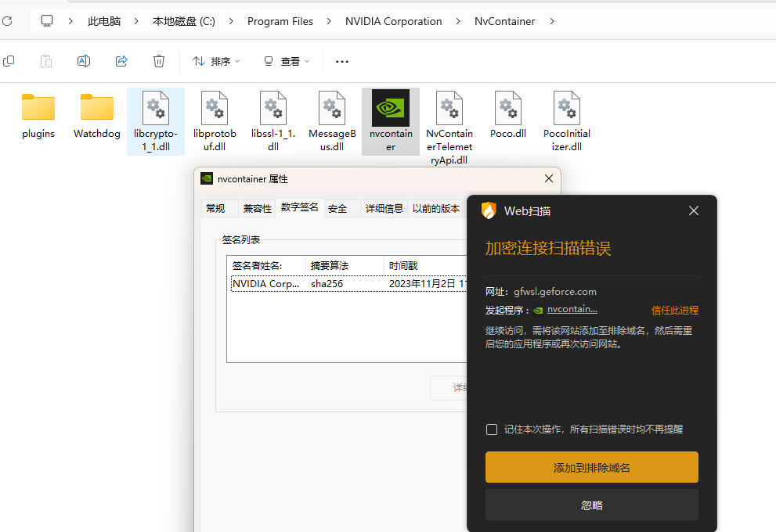The image size is (776, 532).
Task: Navigate to NVIDIA Corporation breadcrumb
Action: (393, 21)
